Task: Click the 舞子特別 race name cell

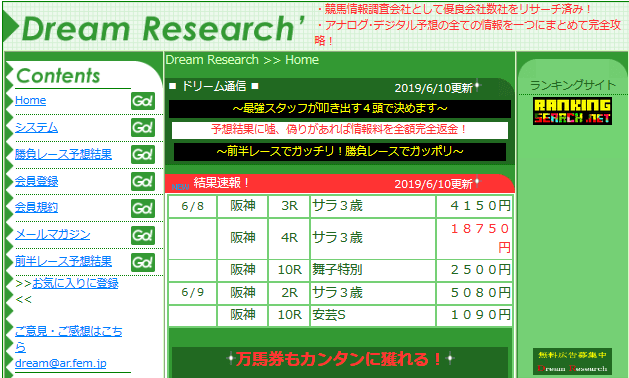Action: (x=373, y=270)
